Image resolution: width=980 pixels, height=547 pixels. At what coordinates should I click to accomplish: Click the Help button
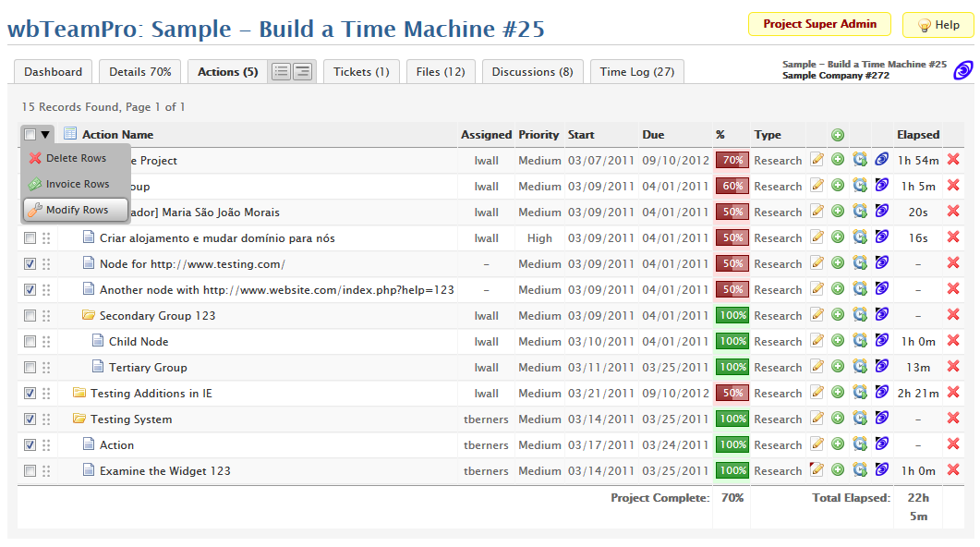click(938, 25)
